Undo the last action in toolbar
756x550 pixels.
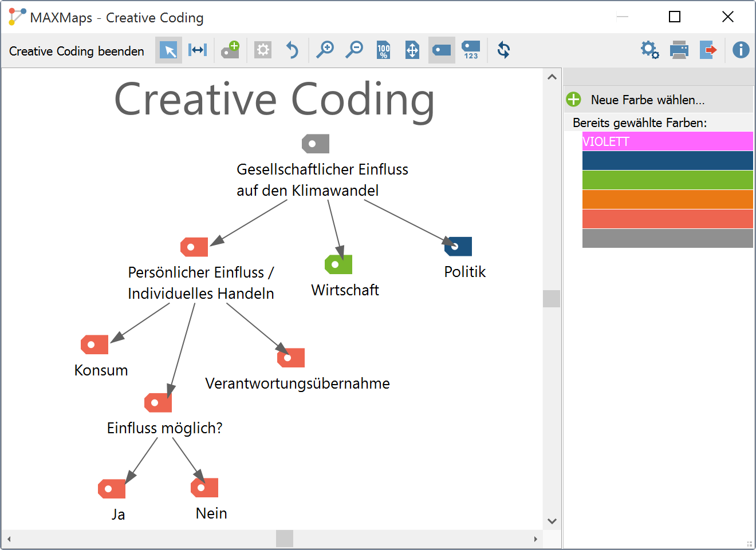click(292, 50)
